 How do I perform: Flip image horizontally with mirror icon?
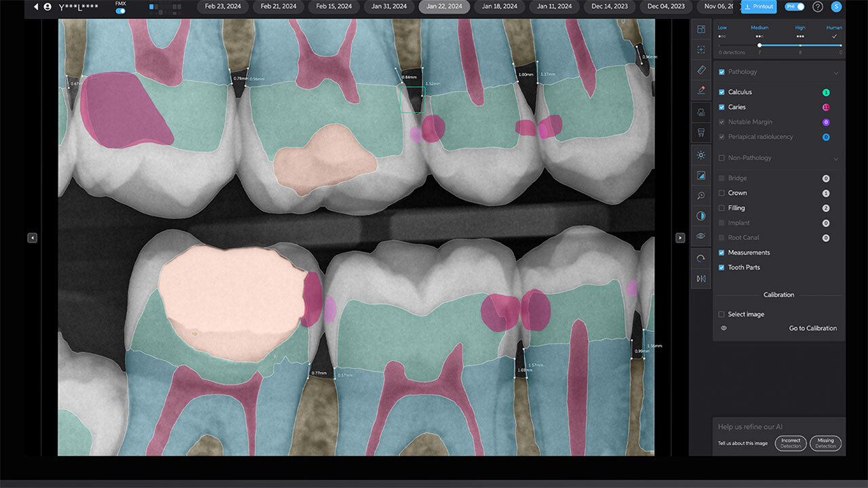coord(701,279)
